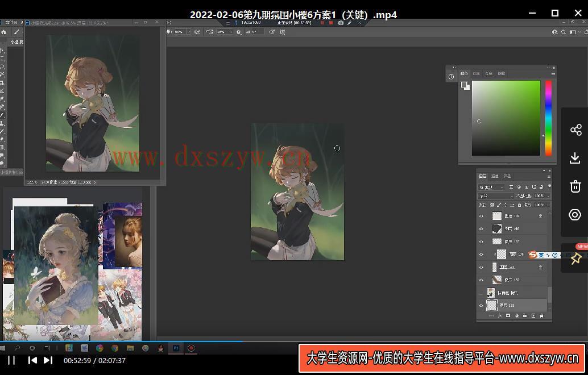588x375 pixels.
Task: Click the rainbow hue slider in Color panel
Action: (548, 118)
